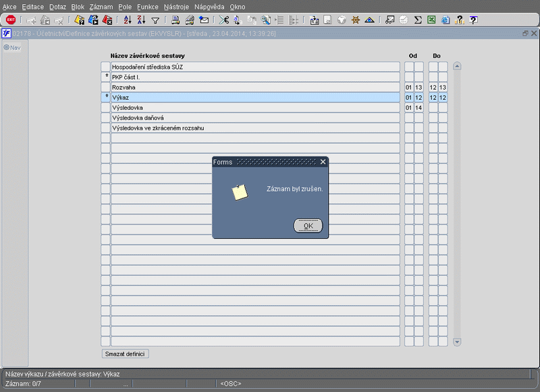Toggle the row marker beside PKP část I.
Screen dimensions: 540x392
(105, 78)
